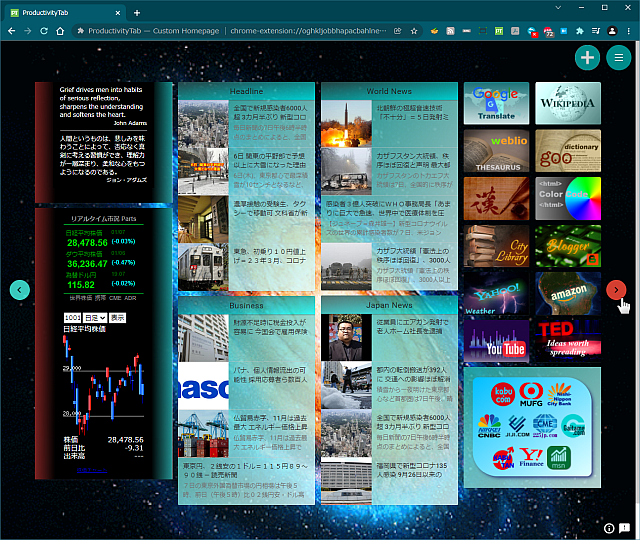Open the KABUTAN icon
The image size is (640, 540).
point(503,458)
